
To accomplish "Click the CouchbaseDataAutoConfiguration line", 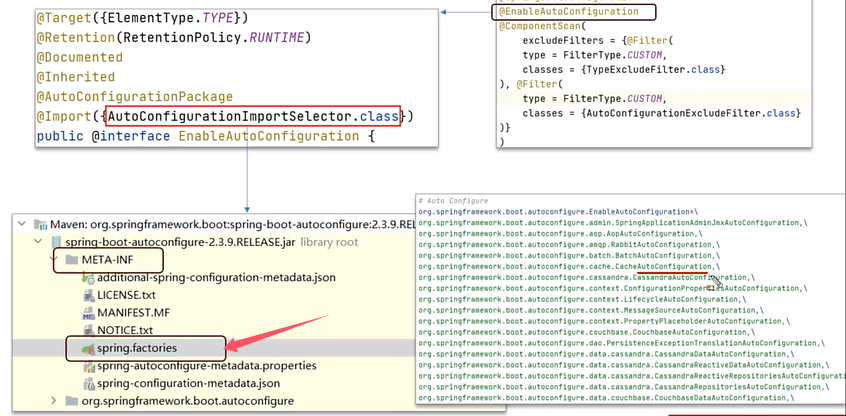I will click(x=606, y=398).
